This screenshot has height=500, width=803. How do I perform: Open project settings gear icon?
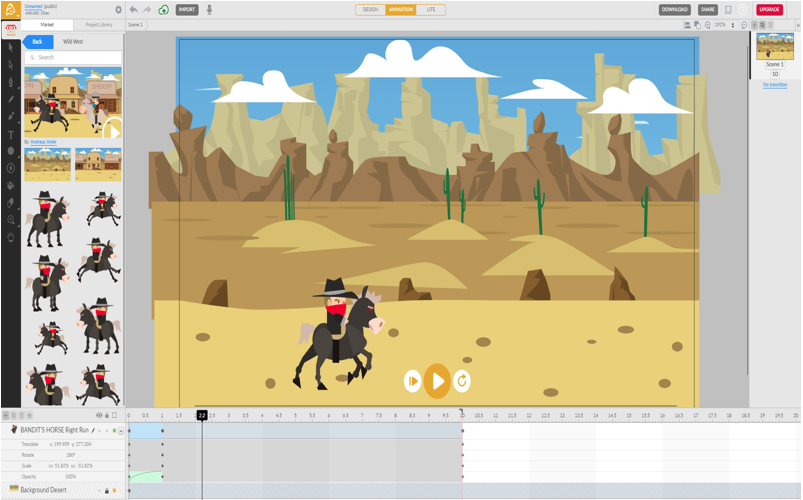[x=118, y=10]
